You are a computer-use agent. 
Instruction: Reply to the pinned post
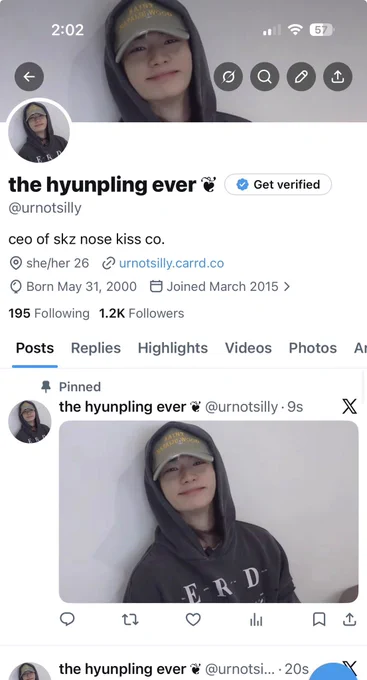click(67, 619)
